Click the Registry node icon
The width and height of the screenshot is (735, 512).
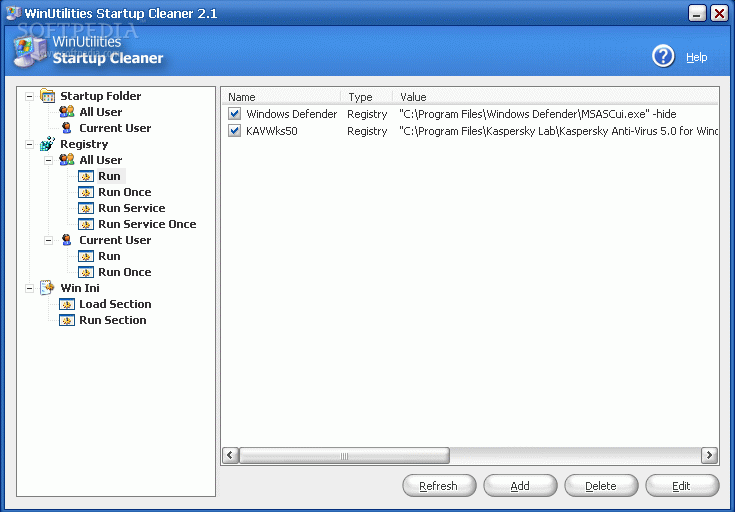coord(47,143)
